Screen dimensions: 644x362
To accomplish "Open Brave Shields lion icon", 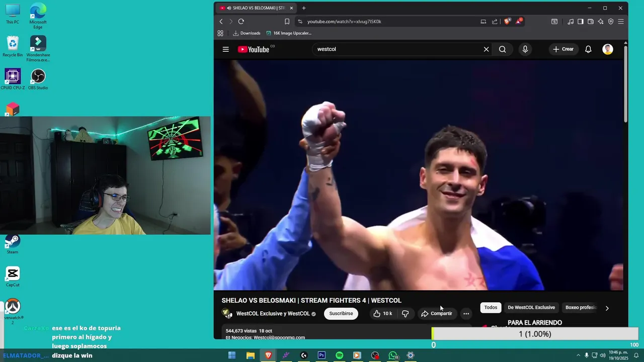I will (x=507, y=22).
